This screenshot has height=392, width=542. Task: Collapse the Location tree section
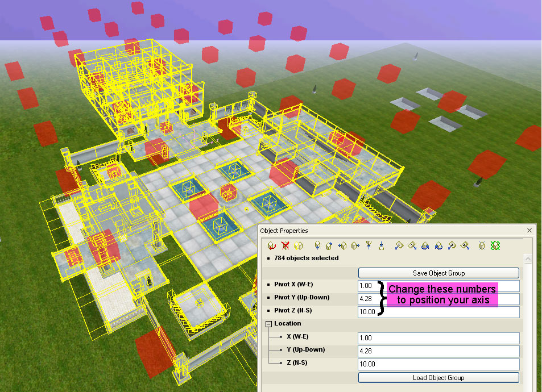coord(268,324)
